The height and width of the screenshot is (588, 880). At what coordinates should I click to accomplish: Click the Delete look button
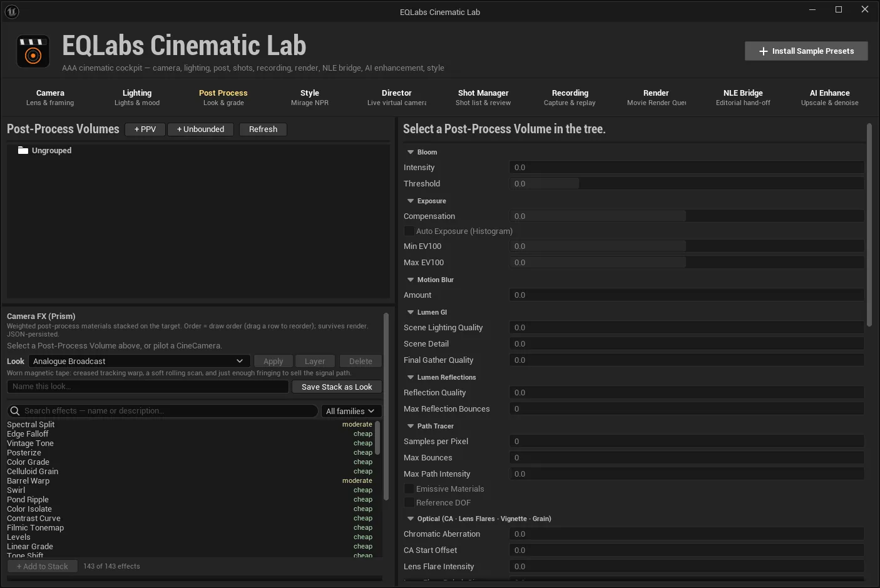tap(361, 361)
